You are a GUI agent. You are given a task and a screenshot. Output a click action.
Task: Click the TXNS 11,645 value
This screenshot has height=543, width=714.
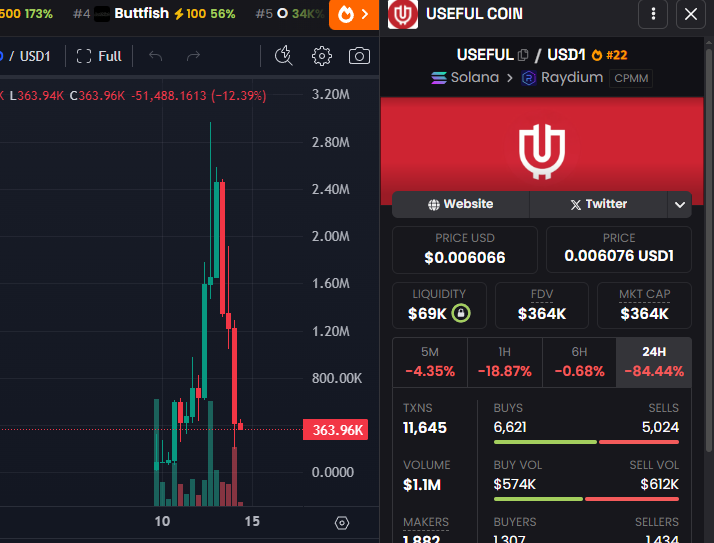pyautogui.click(x=425, y=428)
